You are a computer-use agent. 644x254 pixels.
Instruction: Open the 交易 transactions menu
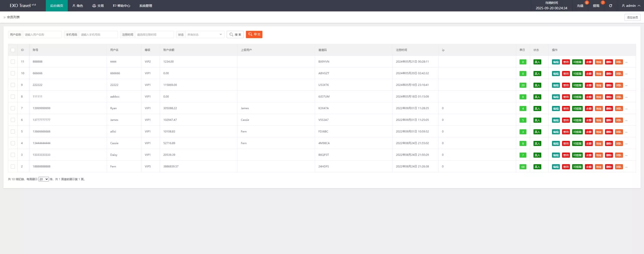(x=98, y=6)
